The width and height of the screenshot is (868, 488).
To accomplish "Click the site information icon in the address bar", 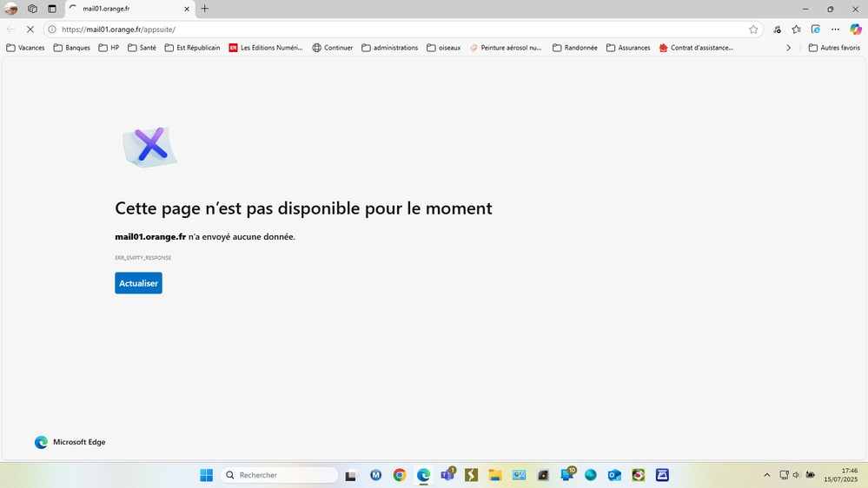I will 52,30.
